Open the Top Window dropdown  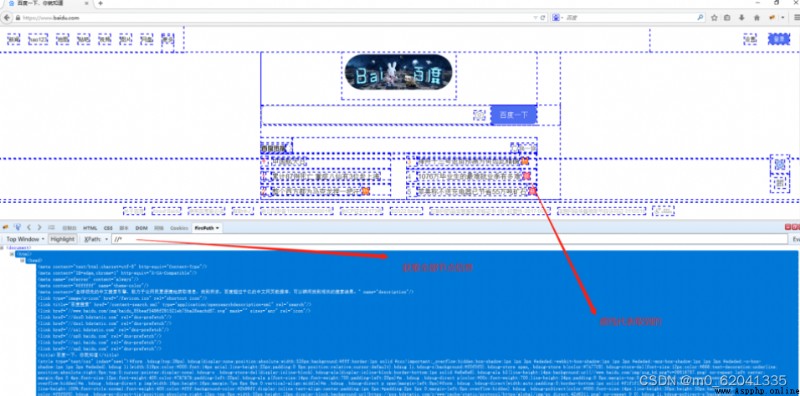click(x=25, y=239)
